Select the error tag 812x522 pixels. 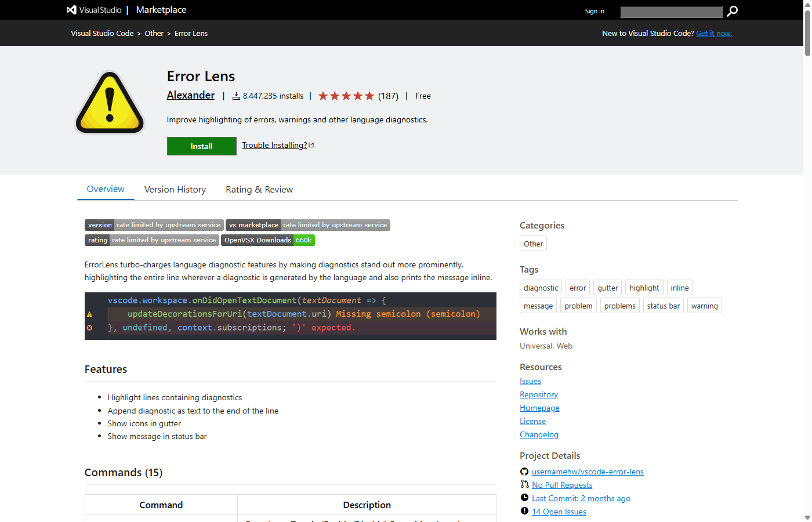(x=578, y=288)
